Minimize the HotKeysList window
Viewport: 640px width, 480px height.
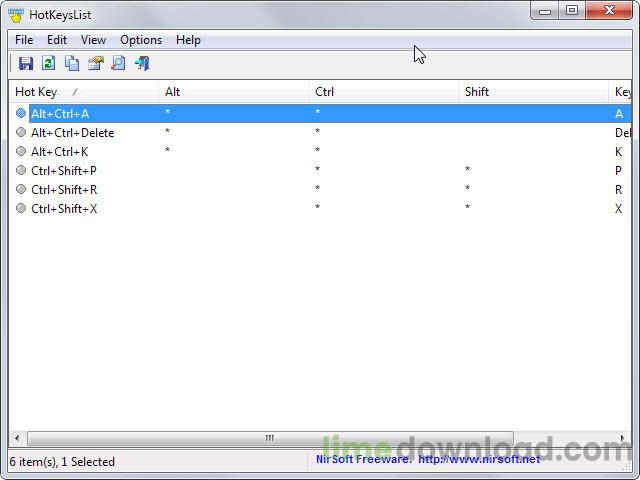point(545,11)
